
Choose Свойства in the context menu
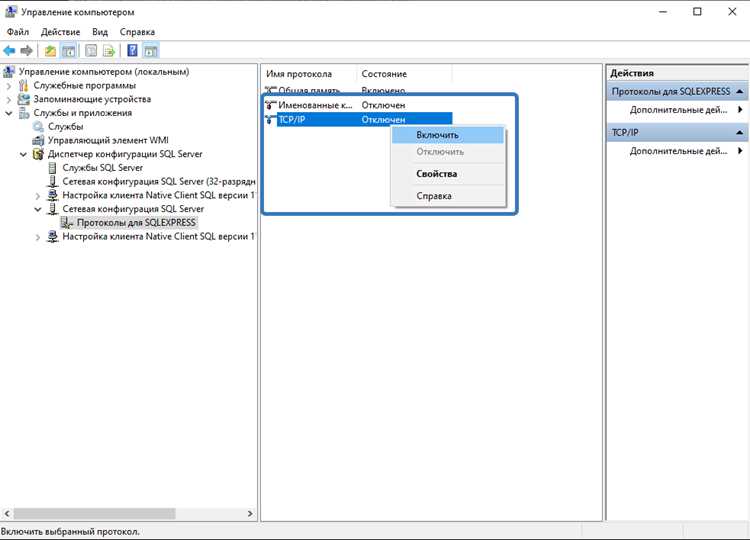[x=448, y=174]
